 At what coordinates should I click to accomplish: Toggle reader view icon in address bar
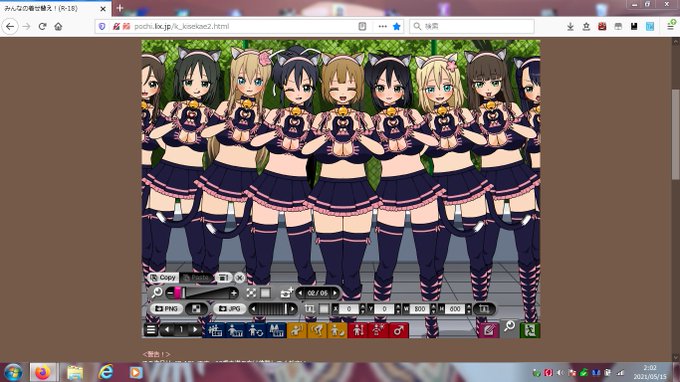[x=362, y=26]
